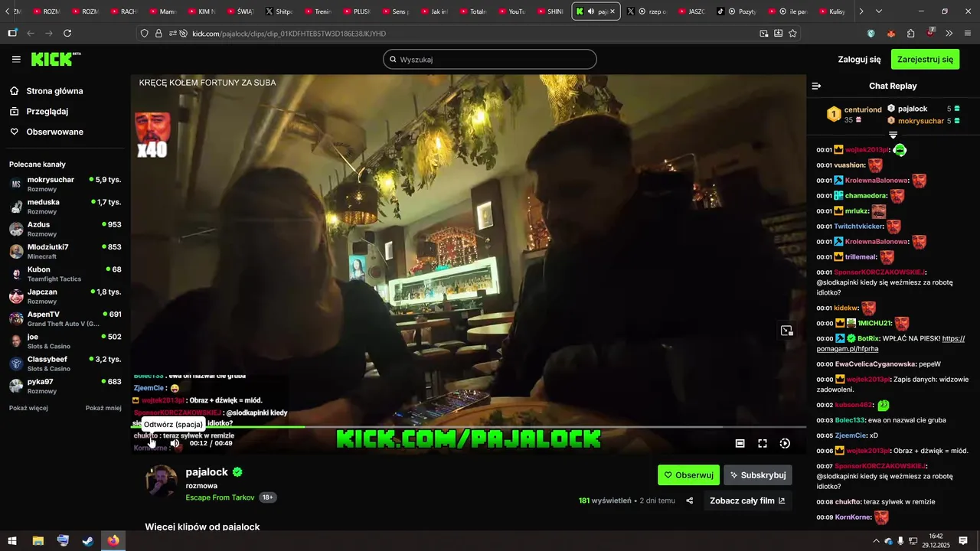Open Firefox extensions puzzle icon
The image size is (980, 551).
coord(910,33)
